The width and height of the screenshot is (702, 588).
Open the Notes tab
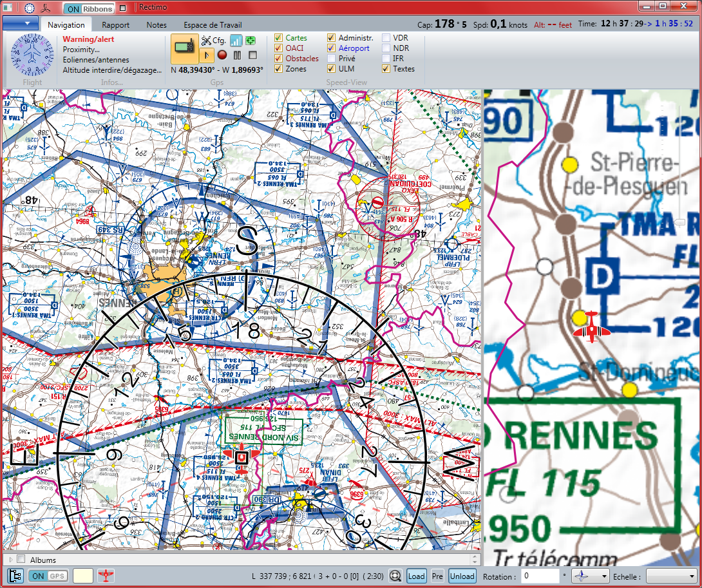(x=157, y=25)
